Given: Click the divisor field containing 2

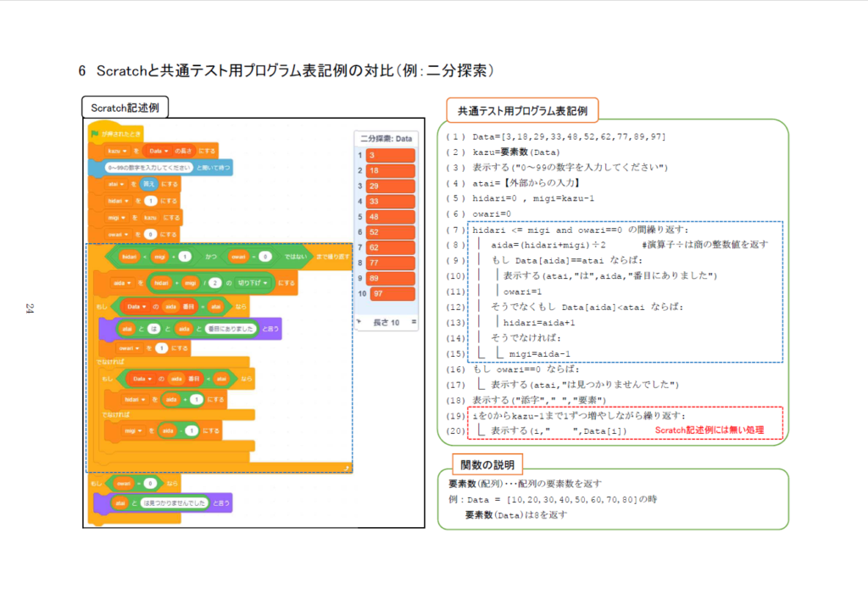Looking at the screenshot, I should [215, 282].
